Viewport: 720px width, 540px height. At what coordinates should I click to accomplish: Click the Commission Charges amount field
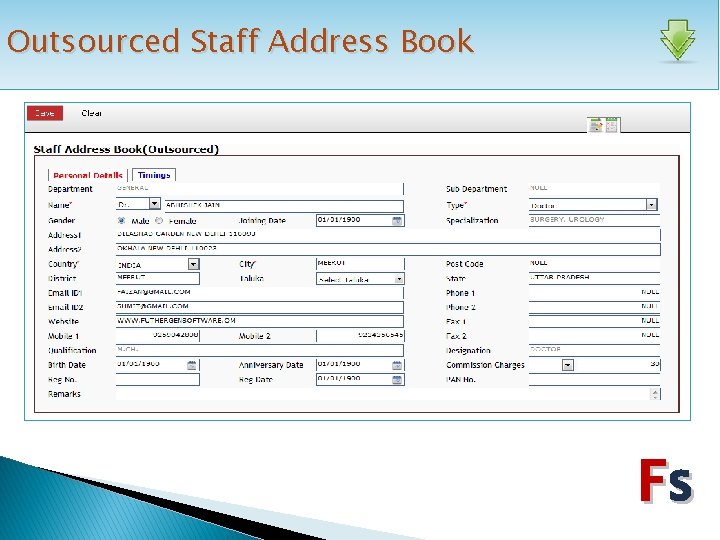tap(618, 365)
